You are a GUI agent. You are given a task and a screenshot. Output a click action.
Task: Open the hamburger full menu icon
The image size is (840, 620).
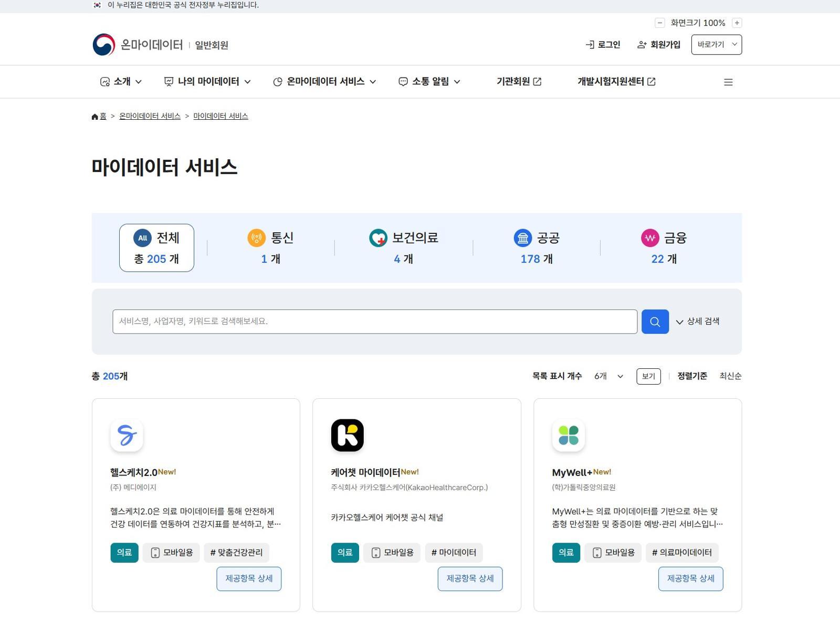pyautogui.click(x=728, y=82)
